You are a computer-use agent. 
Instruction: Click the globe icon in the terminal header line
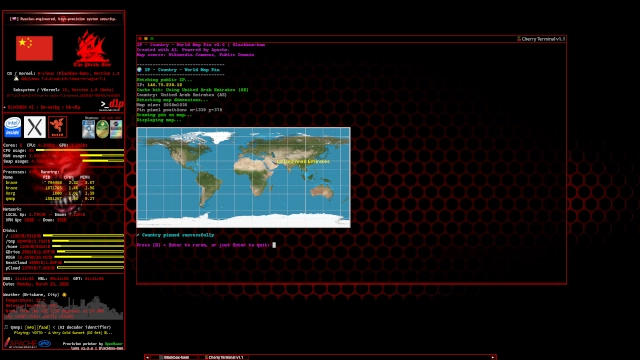tap(140, 69)
